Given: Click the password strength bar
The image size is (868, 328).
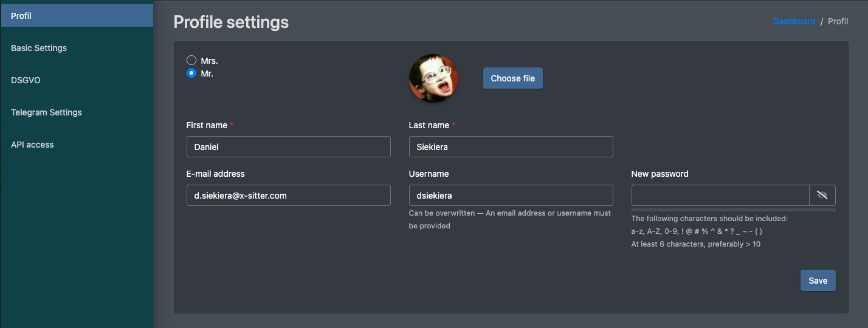Looking at the screenshot, I should [734, 210].
